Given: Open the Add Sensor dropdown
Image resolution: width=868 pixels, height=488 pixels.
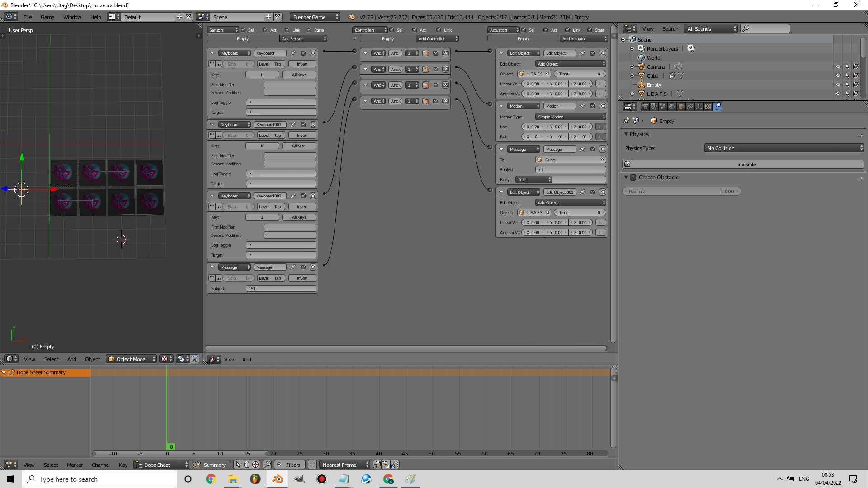Looking at the screenshot, I should click(303, 38).
